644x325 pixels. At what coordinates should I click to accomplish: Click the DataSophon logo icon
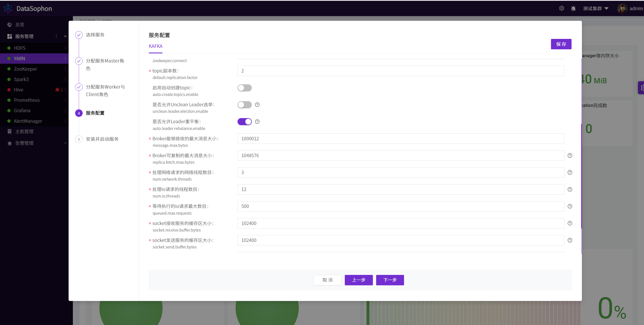point(8,8)
